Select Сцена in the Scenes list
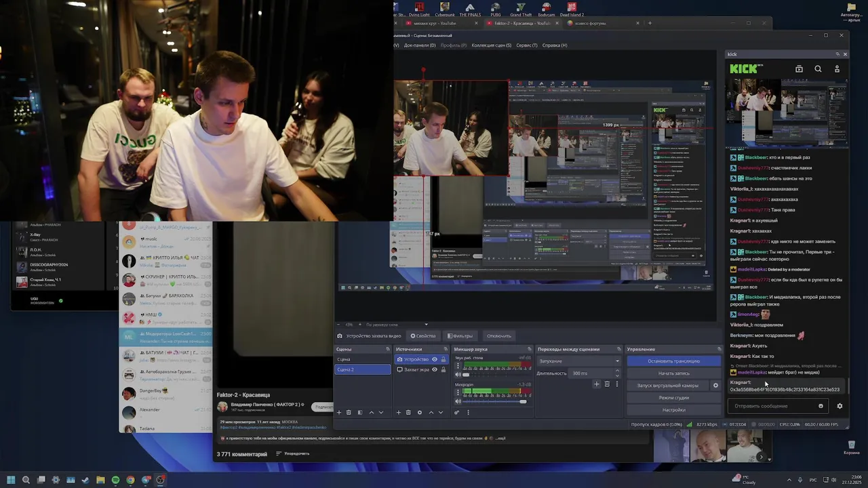Screen dimensions: 868x488 363,359
